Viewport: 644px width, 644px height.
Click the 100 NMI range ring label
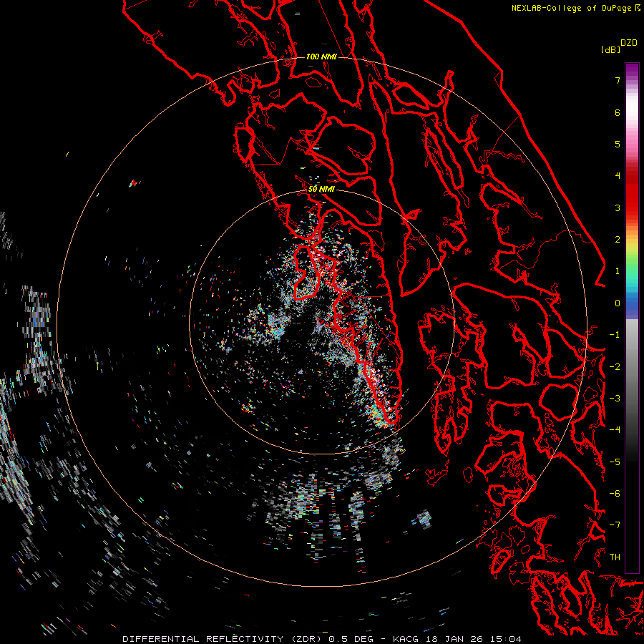[321, 57]
